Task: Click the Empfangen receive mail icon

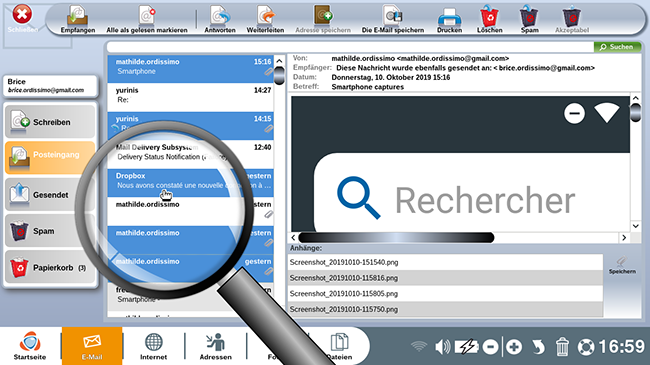Action: (x=78, y=19)
